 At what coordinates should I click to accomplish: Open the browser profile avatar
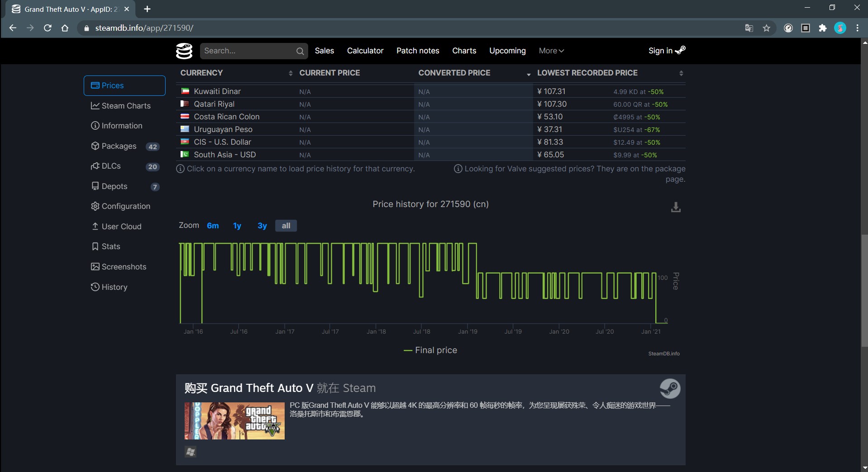coord(840,28)
